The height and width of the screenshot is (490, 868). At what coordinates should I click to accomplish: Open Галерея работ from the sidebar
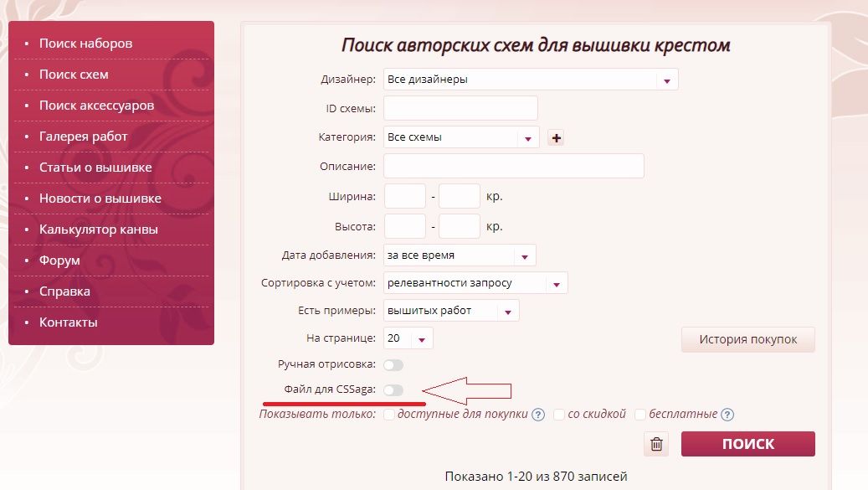coord(83,137)
